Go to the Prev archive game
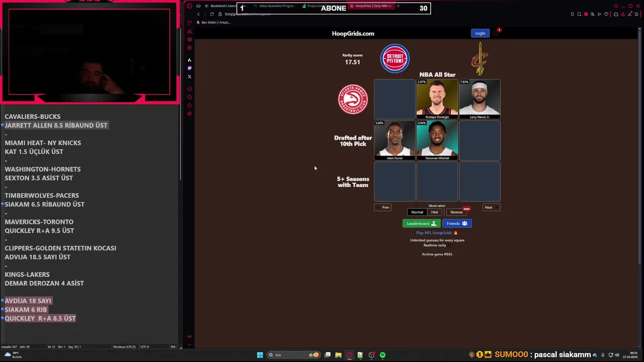Screen dimensions: 644x362 383,207
